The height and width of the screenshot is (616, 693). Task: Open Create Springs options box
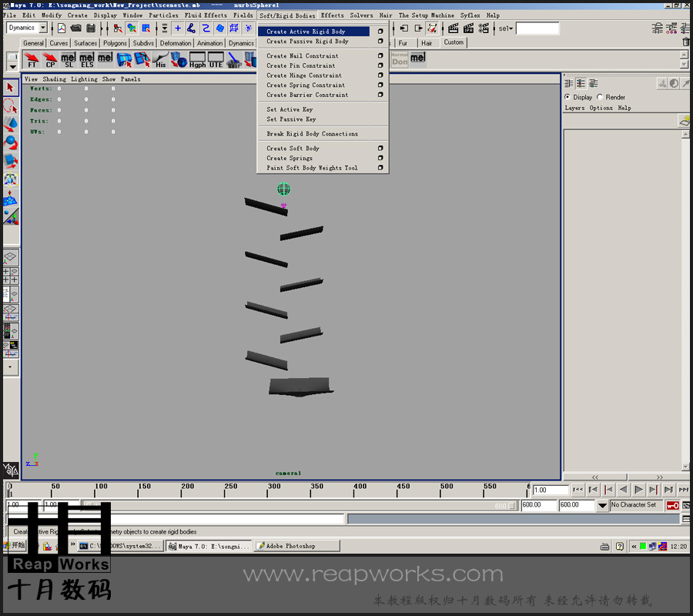[x=380, y=158]
